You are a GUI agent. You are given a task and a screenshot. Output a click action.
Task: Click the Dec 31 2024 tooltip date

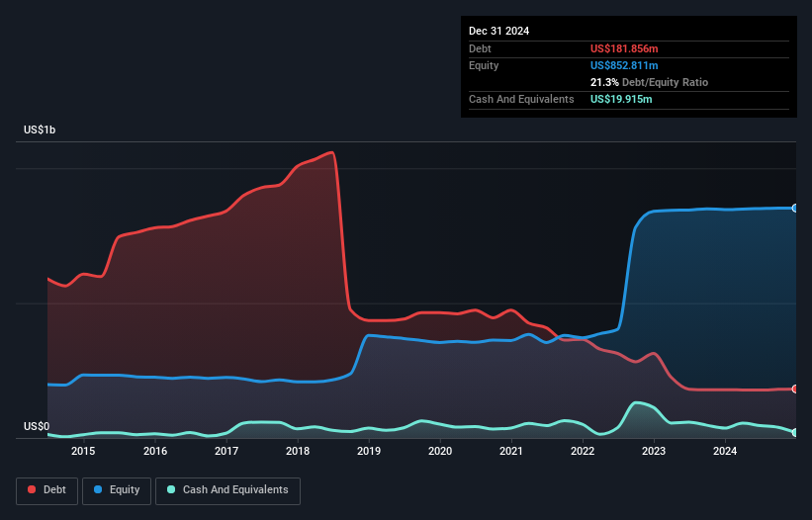click(x=498, y=31)
